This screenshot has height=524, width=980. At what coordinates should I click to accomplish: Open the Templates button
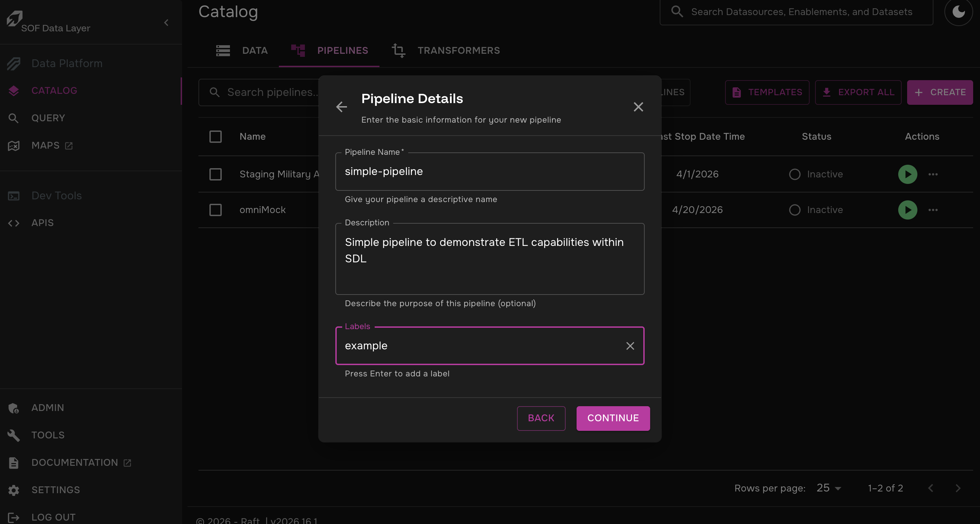pos(767,92)
